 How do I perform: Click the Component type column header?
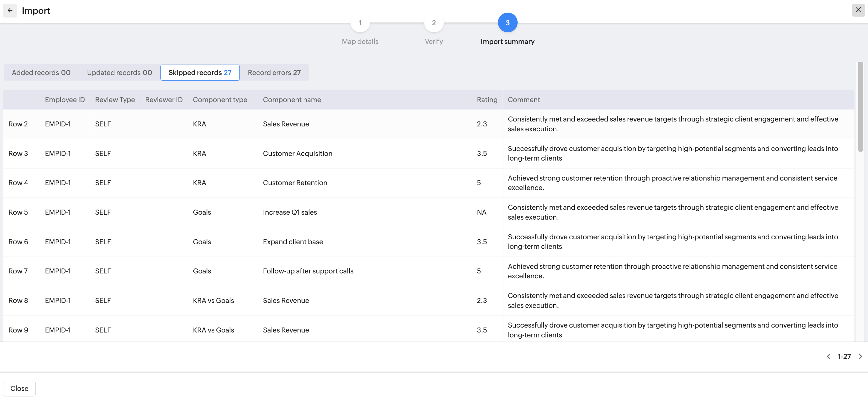[220, 100]
